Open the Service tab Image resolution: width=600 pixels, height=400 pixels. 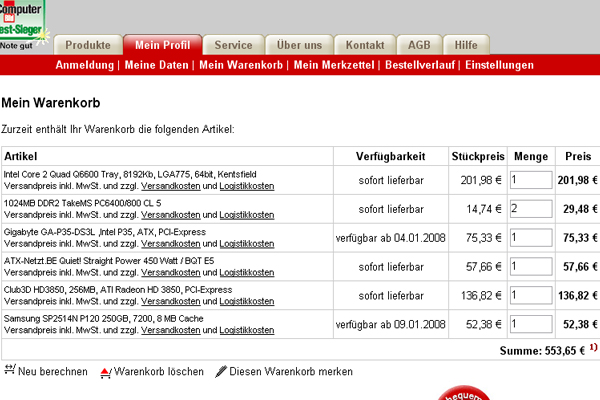click(233, 45)
